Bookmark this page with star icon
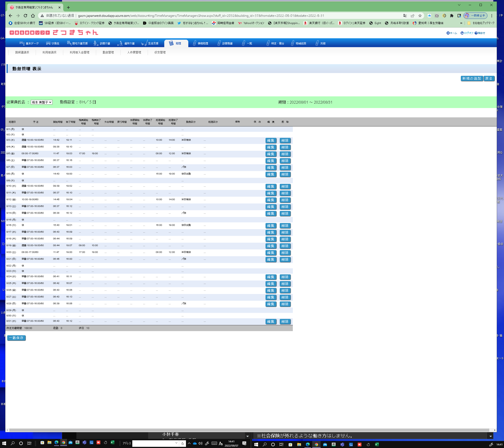Viewport: 504px width, 448px height. pyautogui.click(x=420, y=16)
